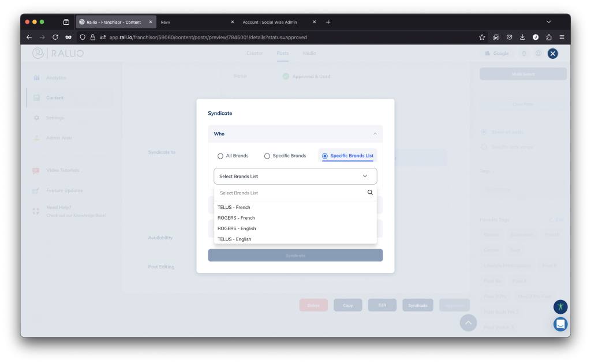The width and height of the screenshot is (591, 364).
Task: Open the Pocket save icon in toolbar
Action: 509,37
